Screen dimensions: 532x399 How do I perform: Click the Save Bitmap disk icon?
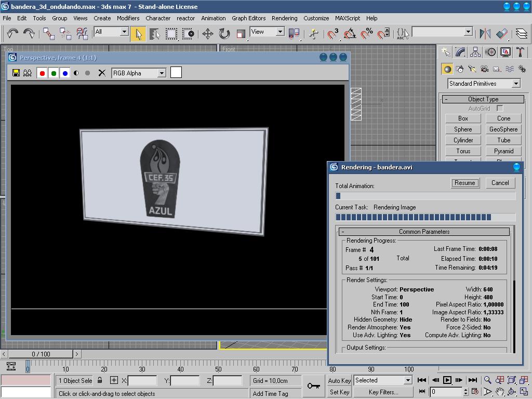tap(16, 73)
